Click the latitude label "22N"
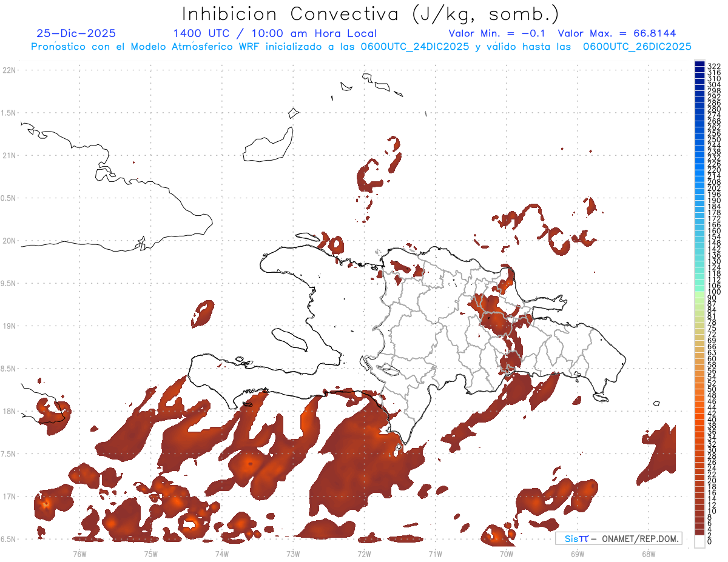The height and width of the screenshot is (562, 728). [x=10, y=70]
